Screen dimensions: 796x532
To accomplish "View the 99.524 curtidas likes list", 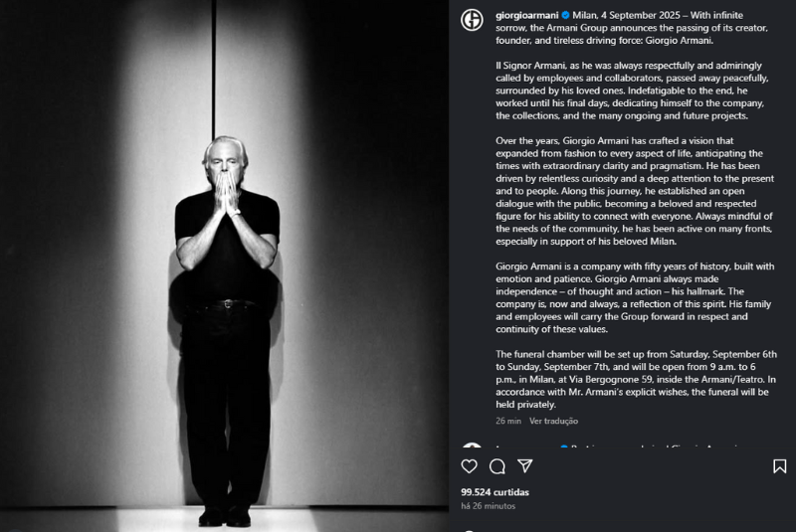I will (x=495, y=492).
